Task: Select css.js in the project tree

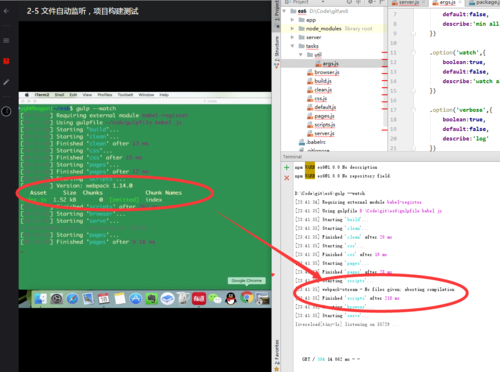Action: 321,98
